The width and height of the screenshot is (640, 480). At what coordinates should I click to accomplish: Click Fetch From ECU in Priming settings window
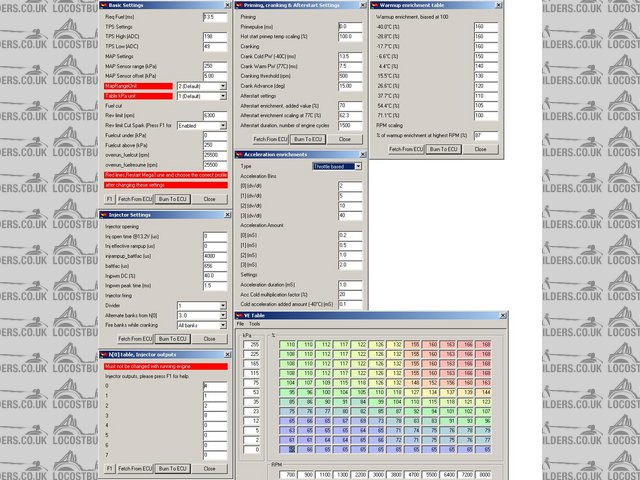(270, 139)
